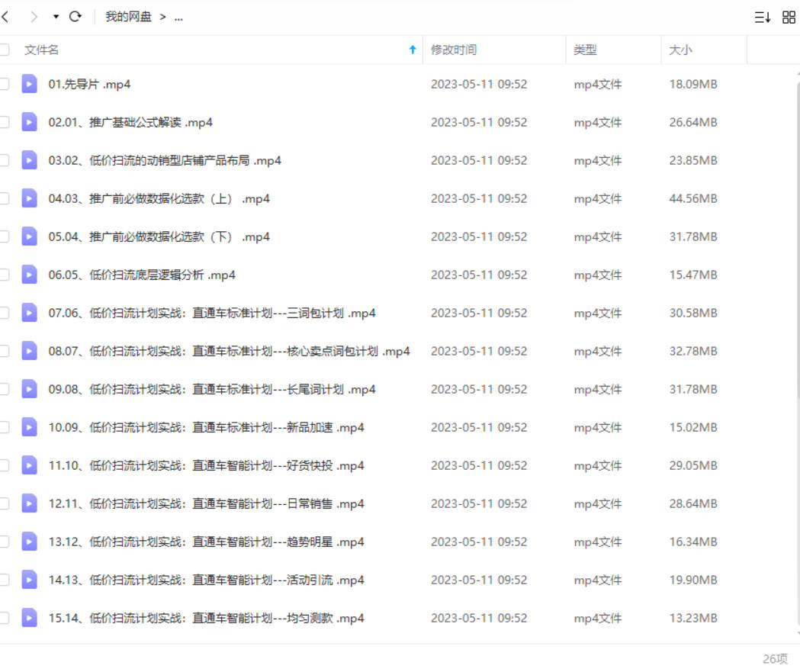The width and height of the screenshot is (800, 672).
Task: Select file name ending 长尾词计划 .mp4
Action: (x=212, y=389)
